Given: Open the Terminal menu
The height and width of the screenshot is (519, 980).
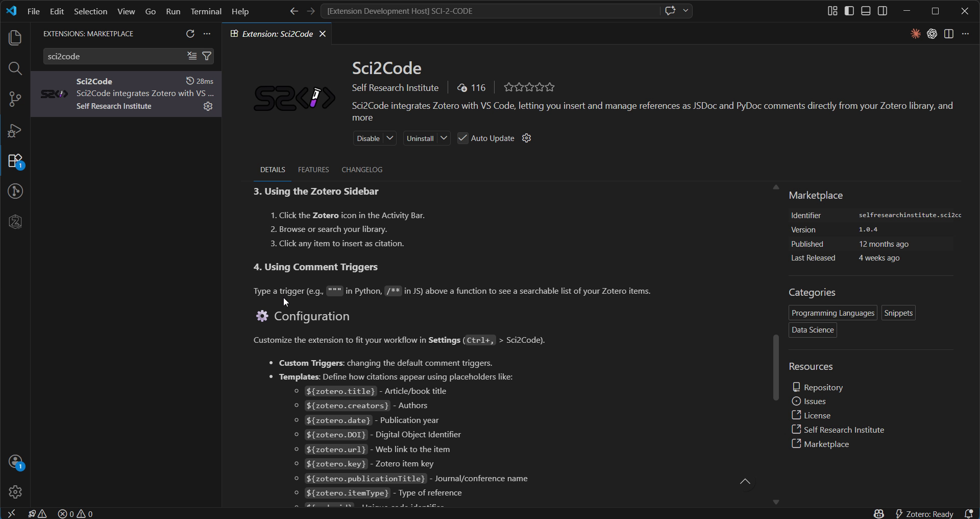Looking at the screenshot, I should (x=206, y=11).
